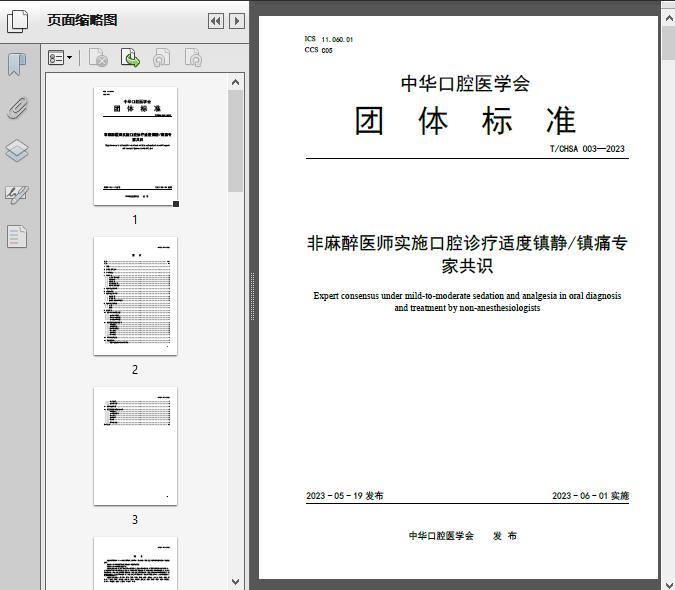Select page 2 thumbnail
This screenshot has width=675, height=590.
point(135,296)
